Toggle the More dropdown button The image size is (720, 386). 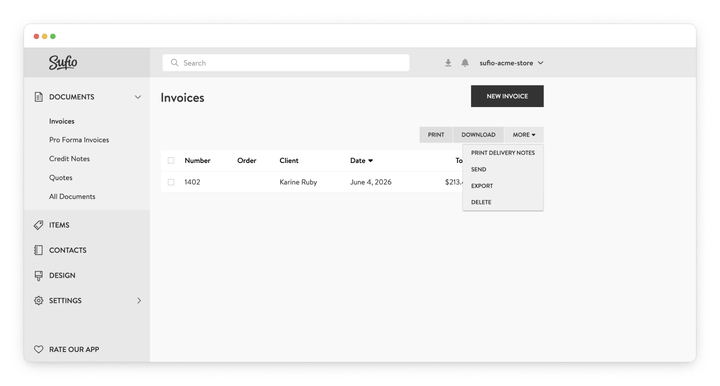coord(524,134)
